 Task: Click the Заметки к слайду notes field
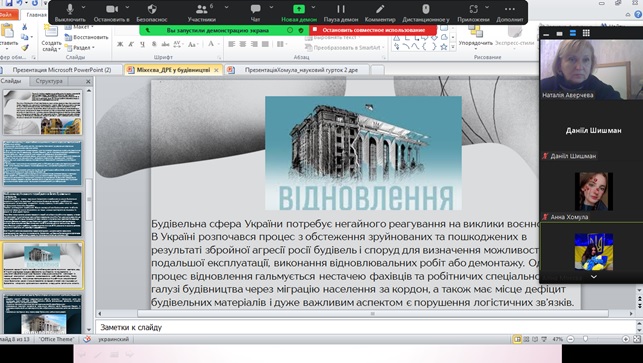click(x=365, y=327)
